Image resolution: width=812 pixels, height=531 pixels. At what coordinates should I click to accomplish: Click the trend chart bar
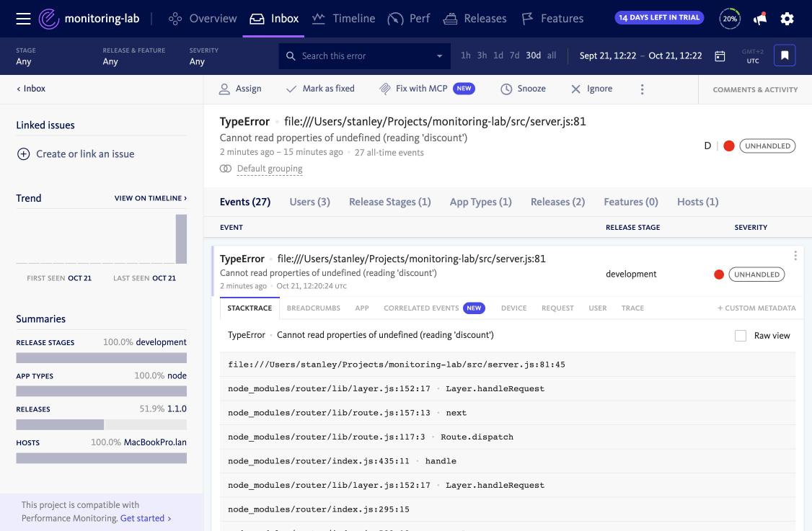coord(181,239)
